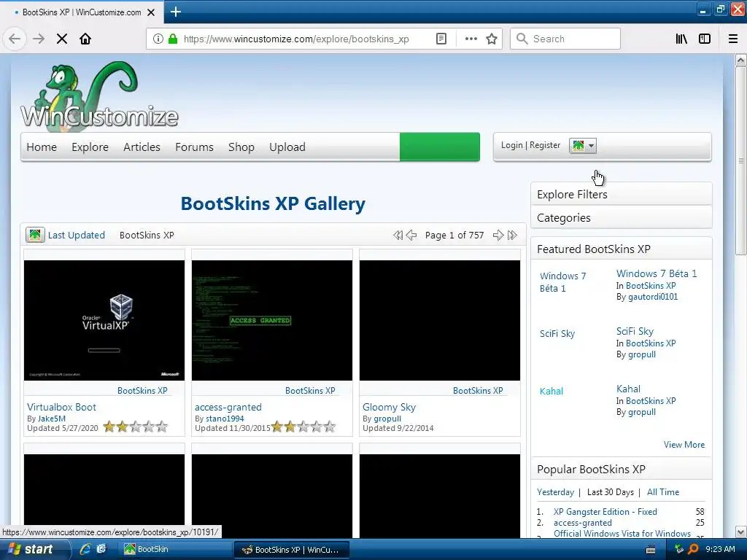Show Last 30 Days popular BootSkins
Image resolution: width=747 pixels, height=560 pixels.
(x=611, y=492)
